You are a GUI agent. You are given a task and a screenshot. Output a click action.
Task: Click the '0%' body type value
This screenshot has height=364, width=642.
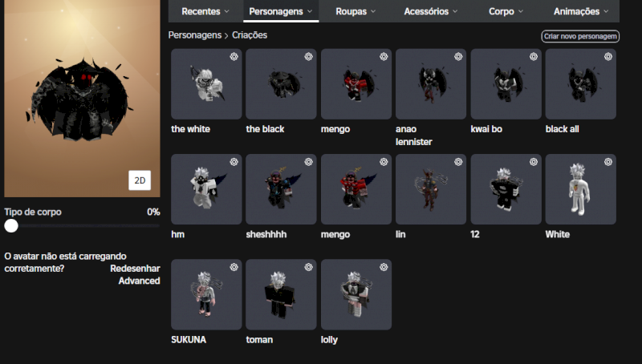point(153,212)
